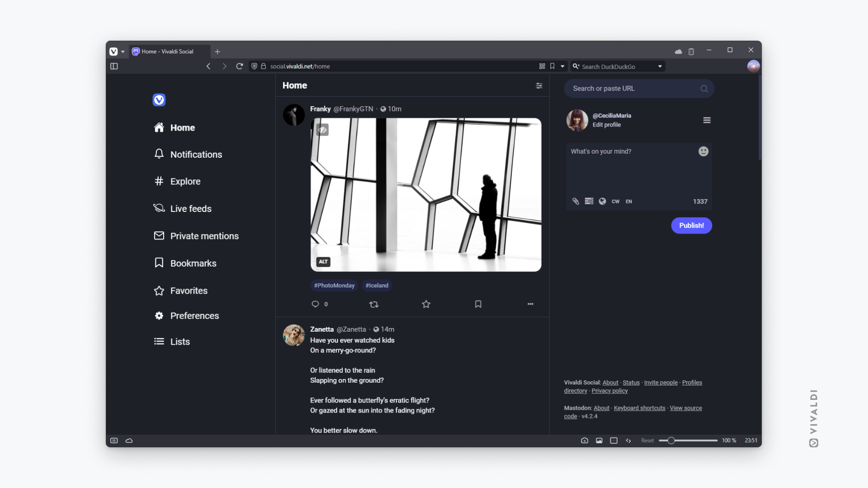Expand home feed filter options

tap(539, 86)
